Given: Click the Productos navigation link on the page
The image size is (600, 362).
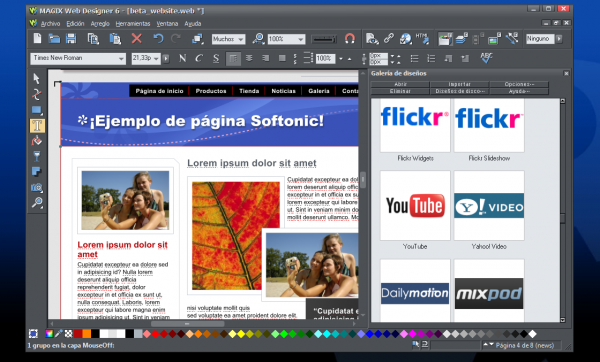Looking at the screenshot, I should (211, 91).
